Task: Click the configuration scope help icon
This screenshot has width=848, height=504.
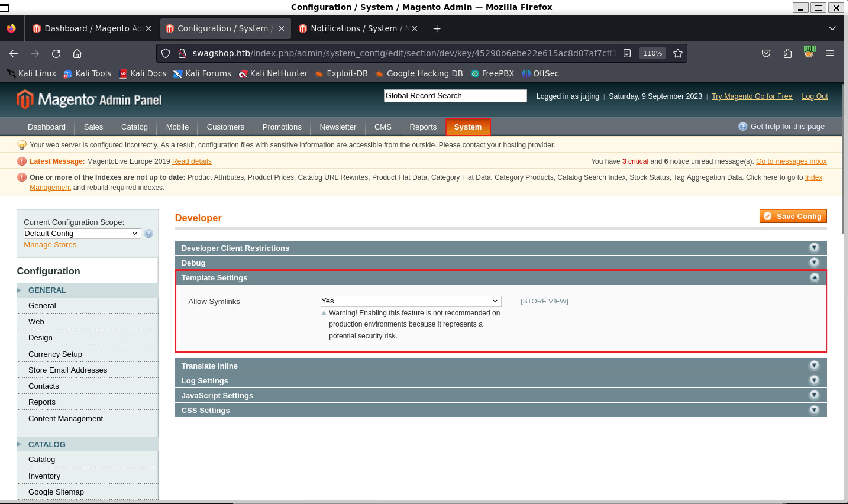Action: point(148,233)
